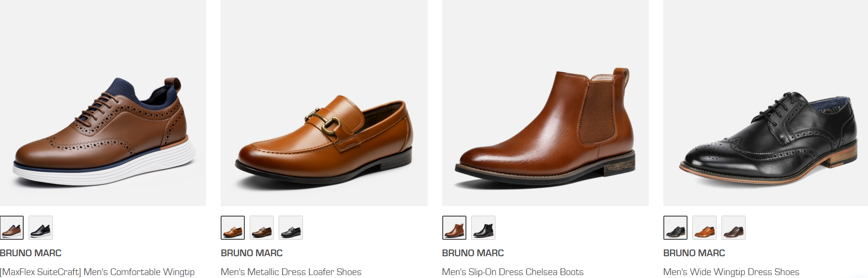Pick the middle dark brown loafer swatch
868x278 pixels.
(262, 228)
